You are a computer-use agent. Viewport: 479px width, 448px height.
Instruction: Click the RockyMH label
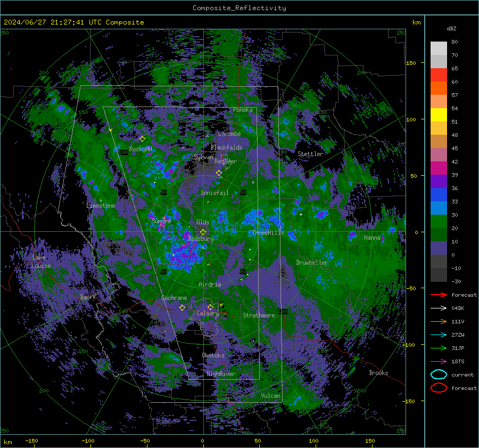click(141, 149)
